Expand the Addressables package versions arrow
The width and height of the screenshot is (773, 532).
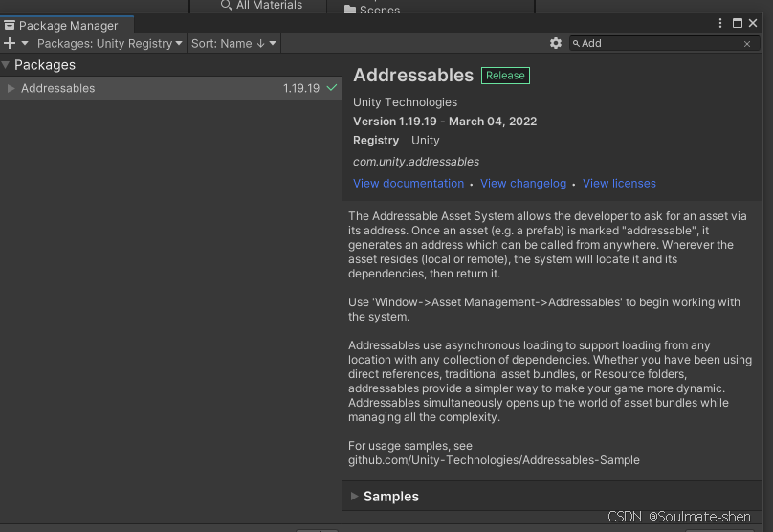[x=11, y=88]
